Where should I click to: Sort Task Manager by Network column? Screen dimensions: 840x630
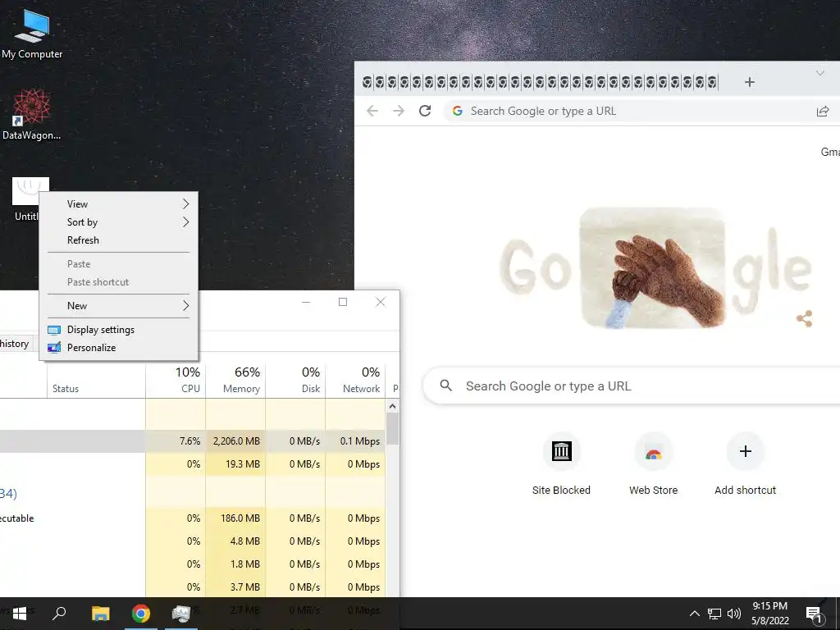click(356, 380)
